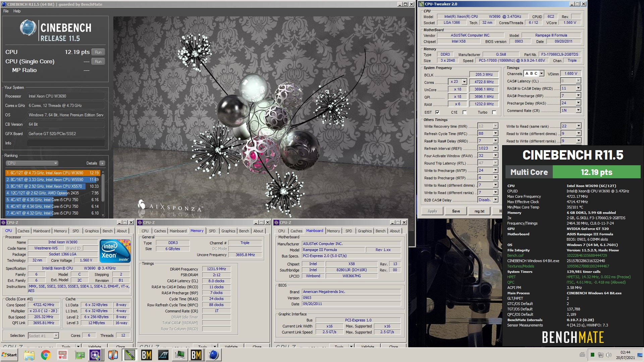
Task: Open the network tray icon
Action: point(601,355)
